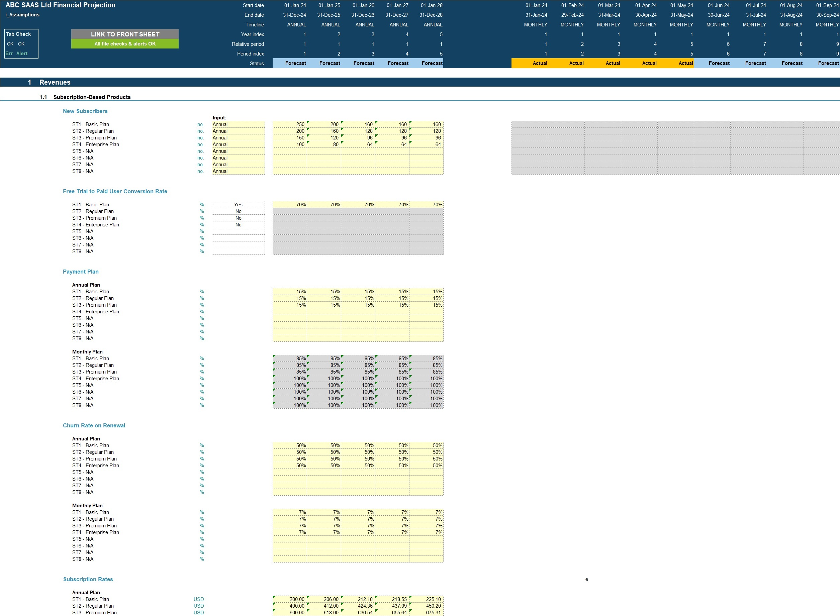Select ST2 annual subscription rate 400.00
The height and width of the screenshot is (616, 840).
click(x=290, y=606)
